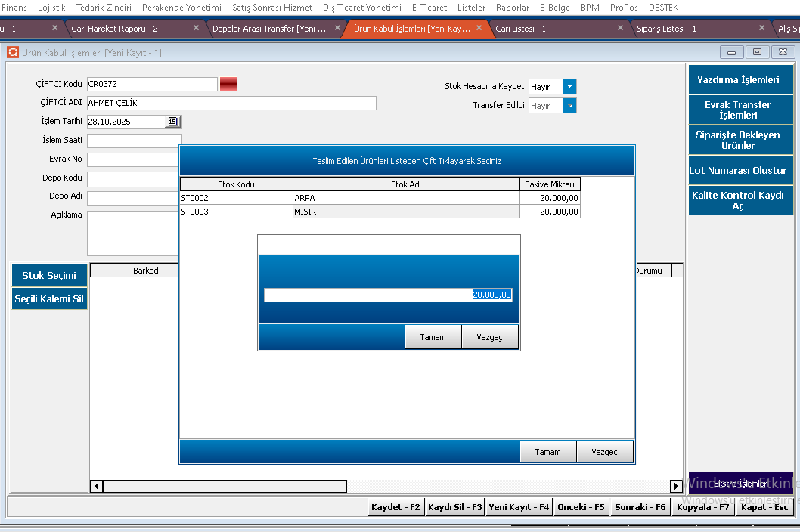The width and height of the screenshot is (800, 532).
Task: Open the calendar picker for İşlem Tarihi
Action: click(172, 122)
